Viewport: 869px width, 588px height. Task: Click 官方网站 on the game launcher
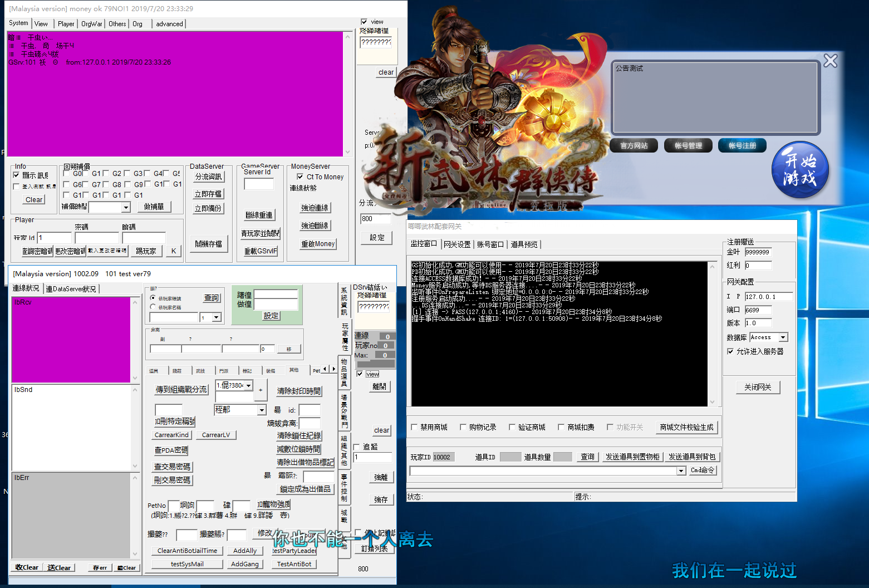(x=634, y=146)
